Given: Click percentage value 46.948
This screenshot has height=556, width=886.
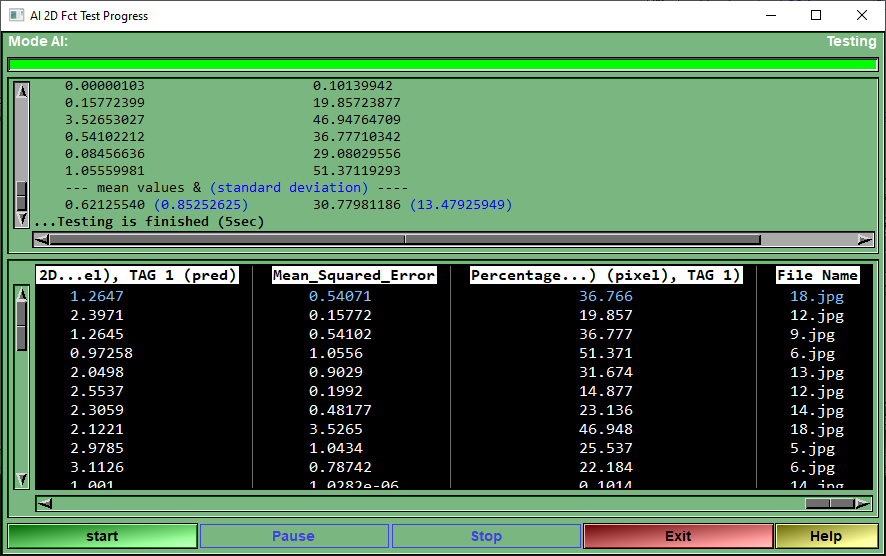Looking at the screenshot, I should (x=606, y=429).
